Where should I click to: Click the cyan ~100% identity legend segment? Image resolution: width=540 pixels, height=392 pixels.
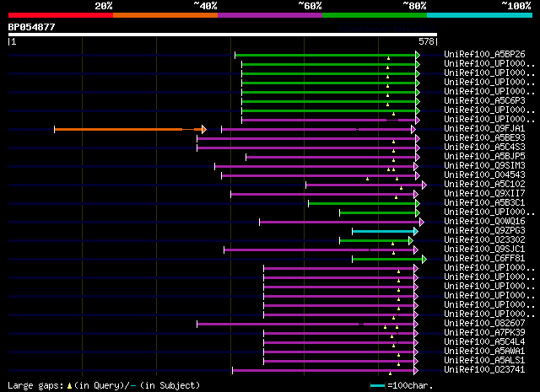point(480,15)
